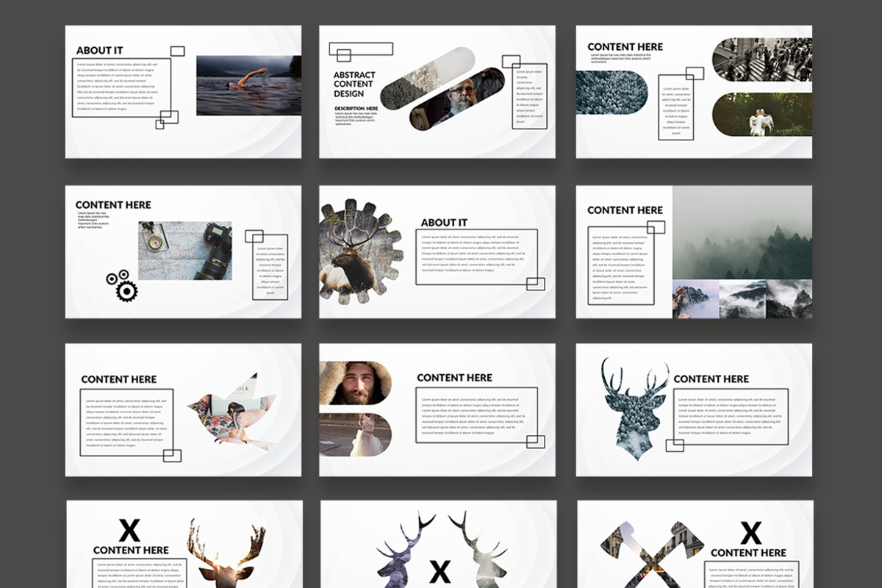Click the hooded bearded man photo
Image resolution: width=882 pixels, height=588 pixels.
[x=356, y=383]
